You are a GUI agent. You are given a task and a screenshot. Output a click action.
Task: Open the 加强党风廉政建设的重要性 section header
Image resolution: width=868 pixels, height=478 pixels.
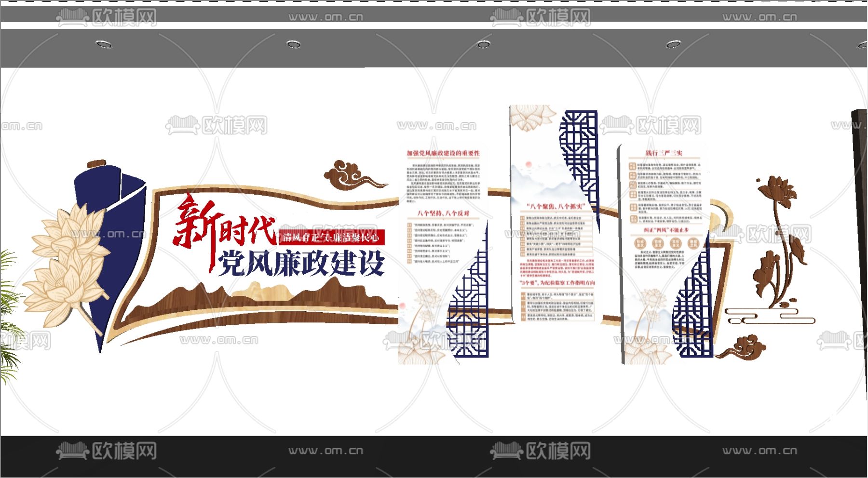[x=443, y=153]
